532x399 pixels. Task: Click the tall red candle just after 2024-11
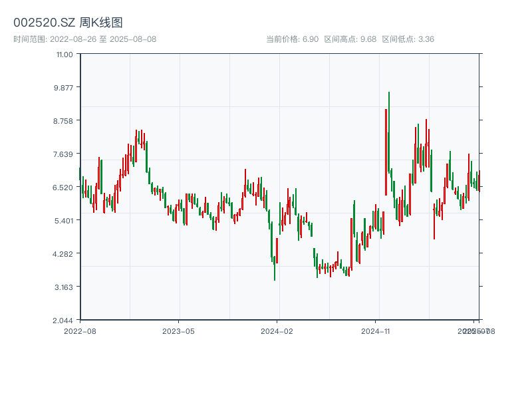[x=386, y=152]
